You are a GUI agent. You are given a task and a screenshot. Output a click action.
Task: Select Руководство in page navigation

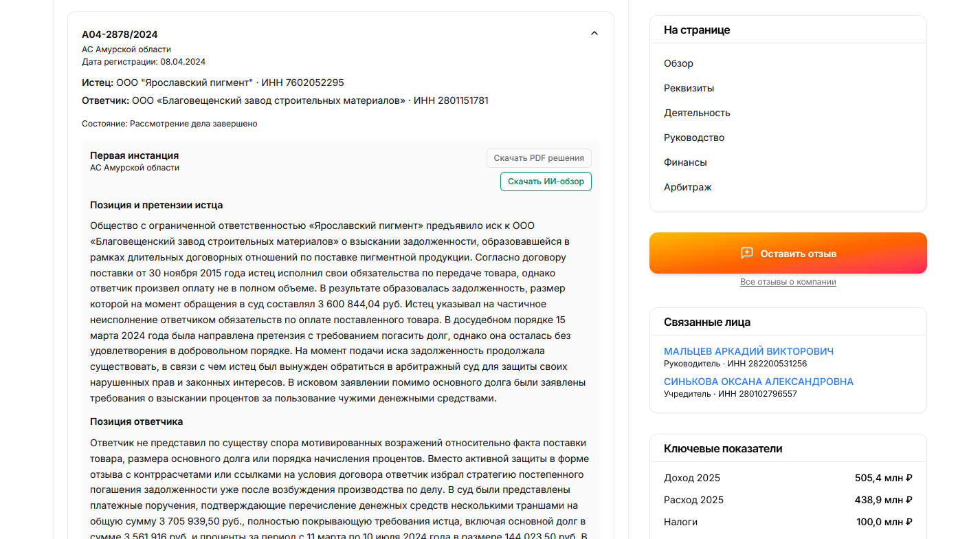click(x=694, y=137)
